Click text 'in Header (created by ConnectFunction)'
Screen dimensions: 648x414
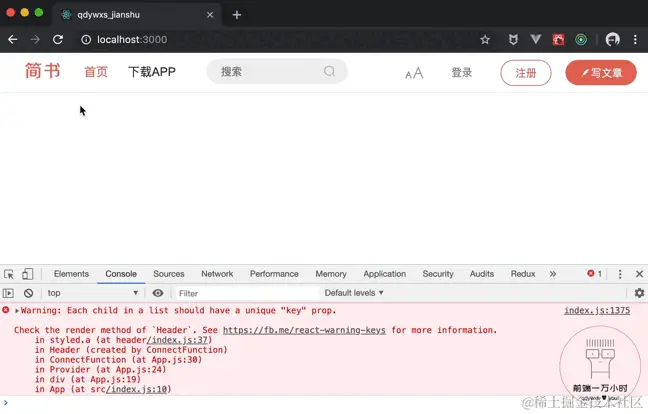131,350
